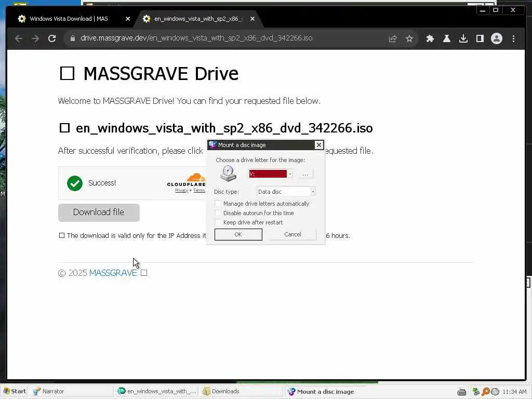Cancel the Mount a disc image dialog
The height and width of the screenshot is (399, 532).
[x=292, y=234]
